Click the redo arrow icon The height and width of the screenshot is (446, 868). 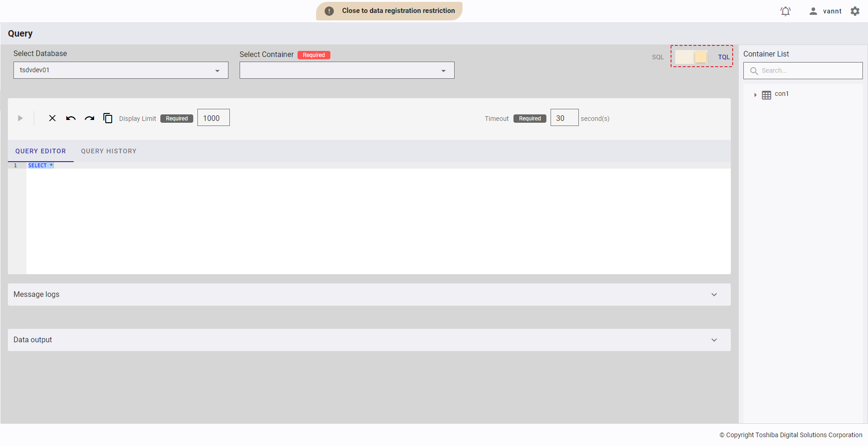point(89,118)
